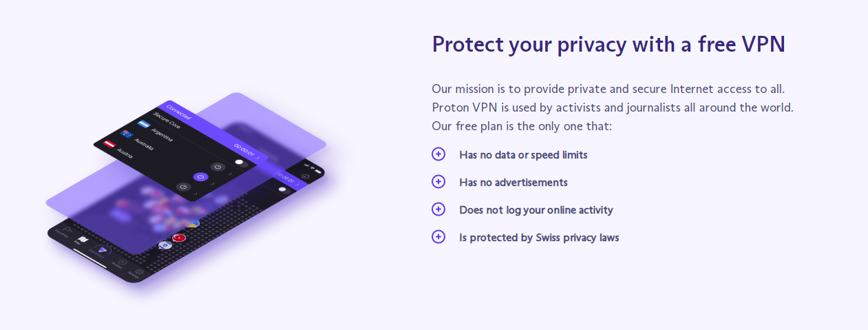Click the 'Protect your privacy with a free VPN' heading
Screen dimensions: 868x330
(x=608, y=45)
